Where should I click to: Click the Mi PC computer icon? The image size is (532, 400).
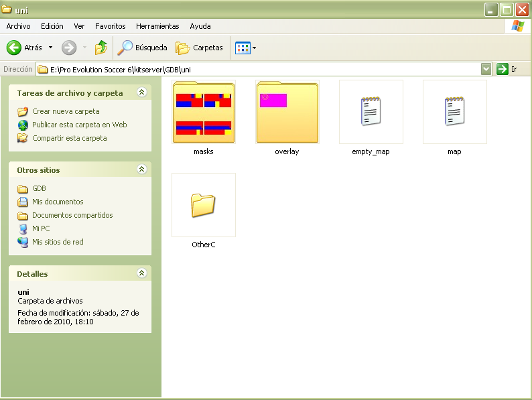[x=23, y=229]
